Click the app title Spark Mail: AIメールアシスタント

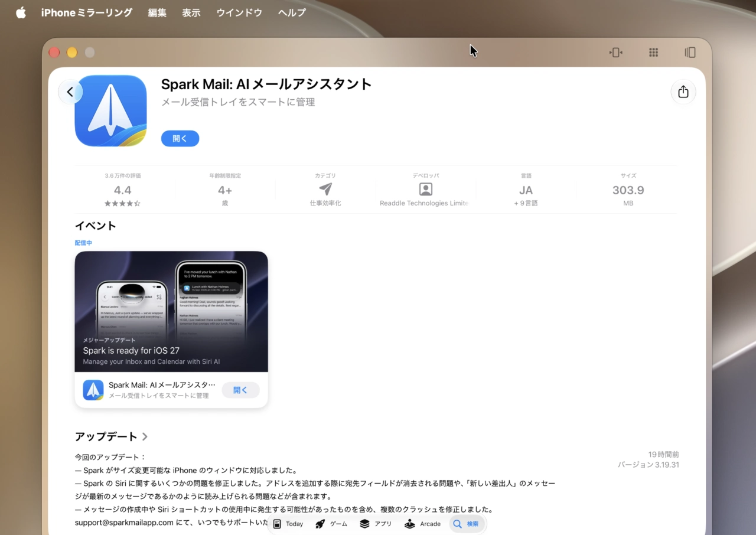[267, 84]
